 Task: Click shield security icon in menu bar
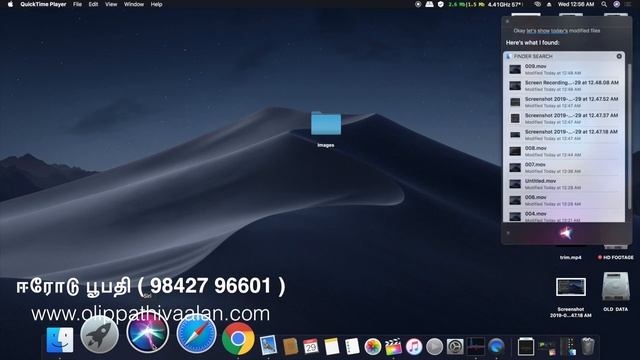[x=440, y=4]
